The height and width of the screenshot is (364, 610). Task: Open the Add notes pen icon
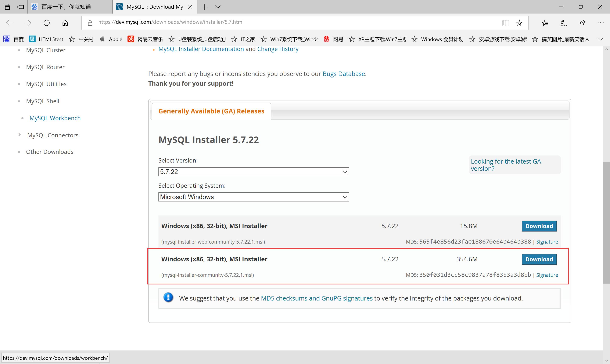[563, 23]
